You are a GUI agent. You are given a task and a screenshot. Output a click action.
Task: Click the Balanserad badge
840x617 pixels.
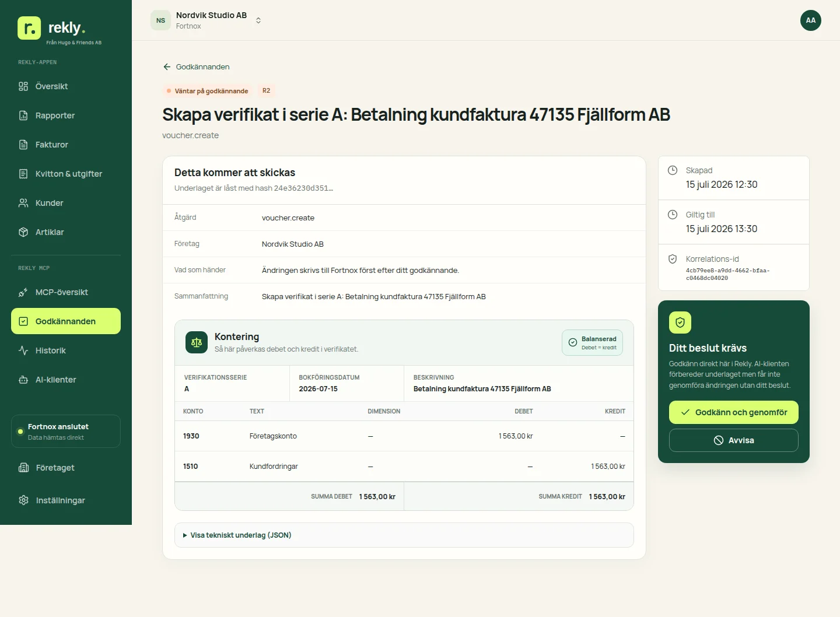593,343
